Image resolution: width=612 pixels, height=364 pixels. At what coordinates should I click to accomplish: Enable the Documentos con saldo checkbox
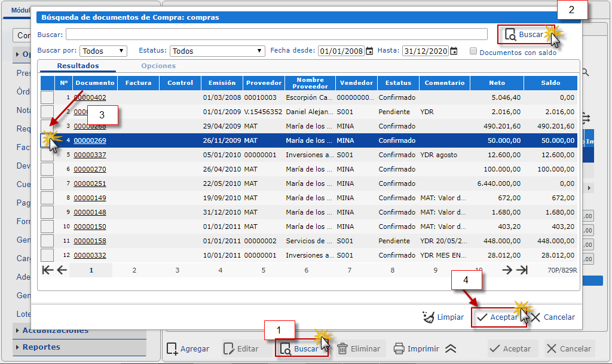pyautogui.click(x=473, y=52)
